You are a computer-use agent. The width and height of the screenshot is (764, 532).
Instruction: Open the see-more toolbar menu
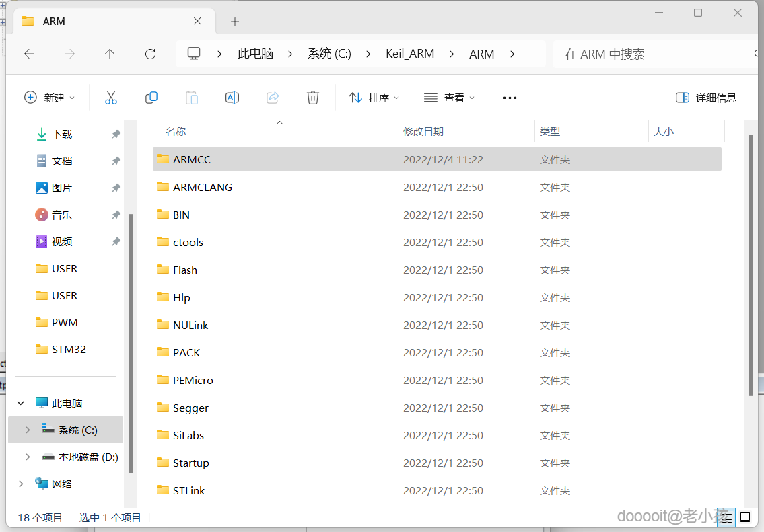509,98
